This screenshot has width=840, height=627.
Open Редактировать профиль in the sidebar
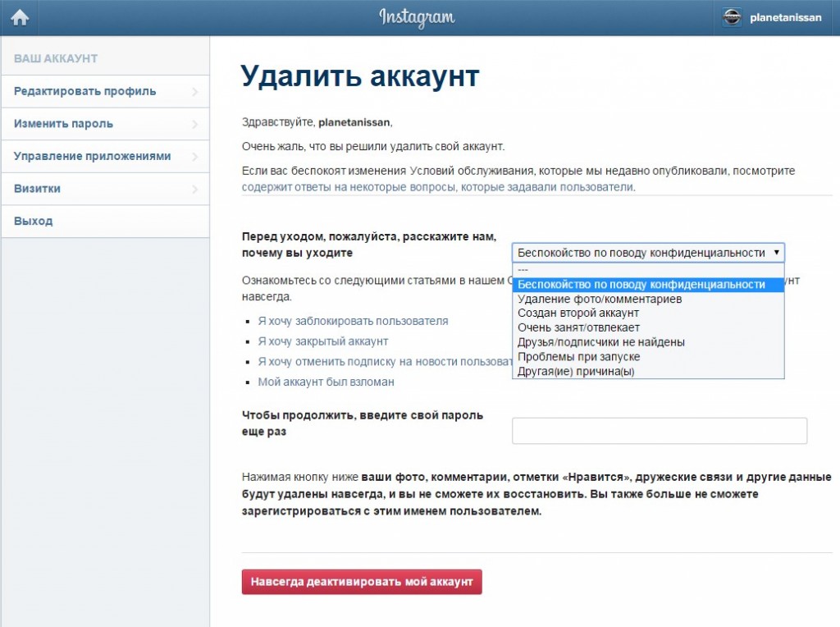click(105, 92)
